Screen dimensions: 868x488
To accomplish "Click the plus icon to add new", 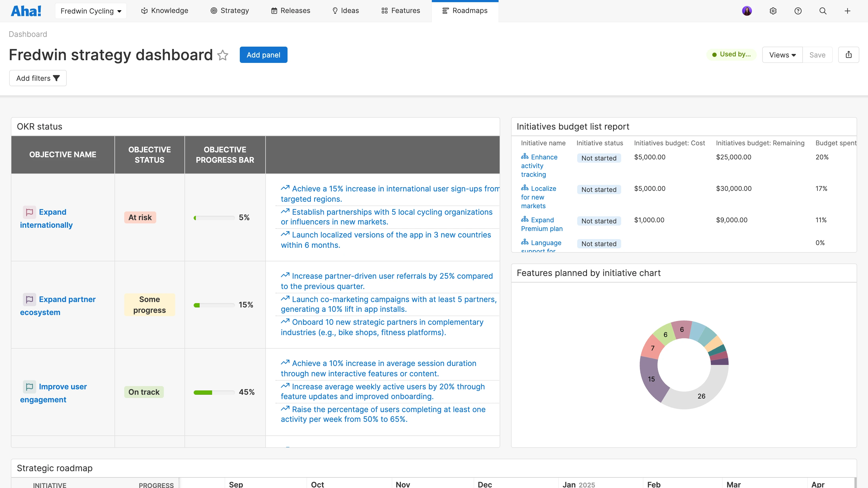I will (x=847, y=11).
